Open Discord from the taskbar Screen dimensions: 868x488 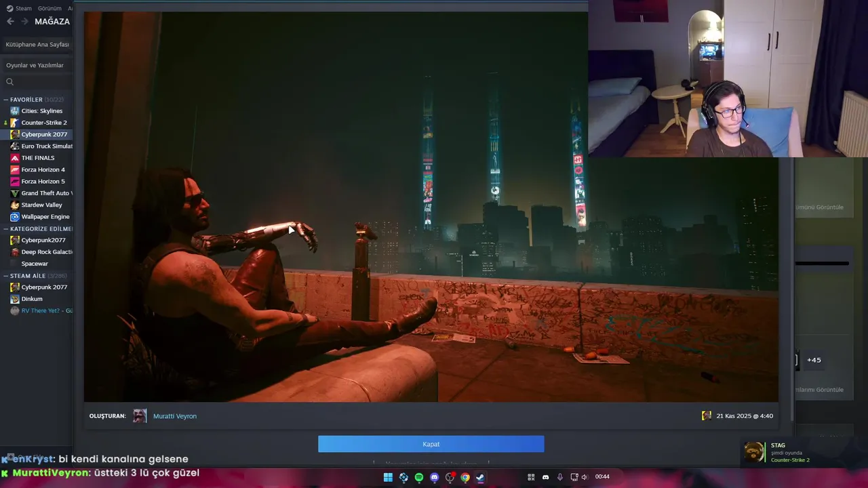click(435, 477)
